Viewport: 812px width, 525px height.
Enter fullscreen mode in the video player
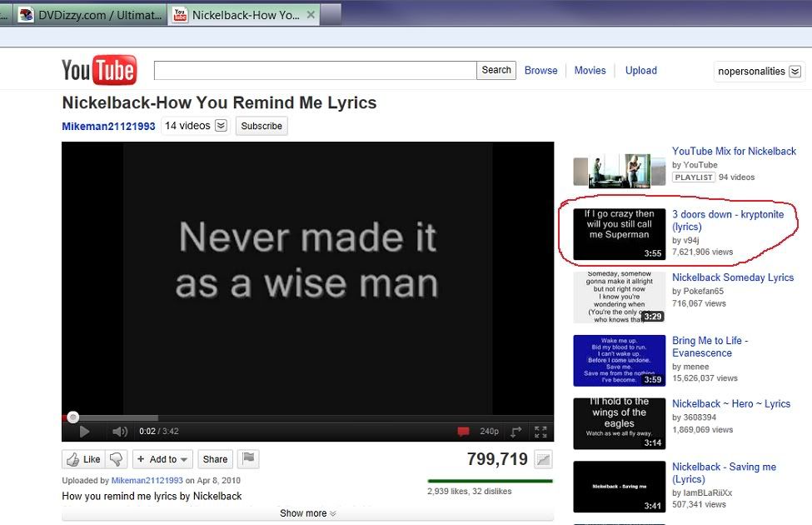pos(541,432)
